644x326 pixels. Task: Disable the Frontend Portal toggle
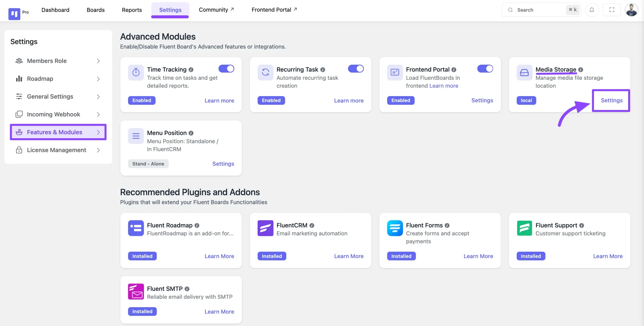[485, 69]
